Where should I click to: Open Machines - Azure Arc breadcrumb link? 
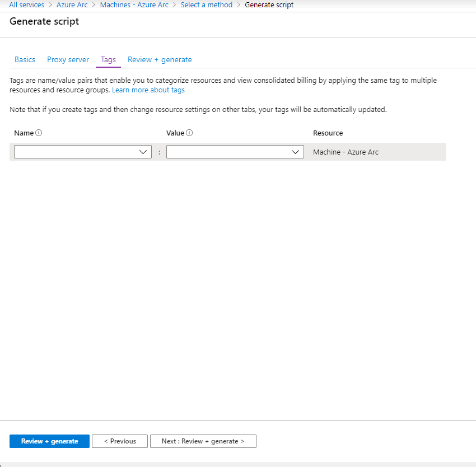[x=134, y=5]
